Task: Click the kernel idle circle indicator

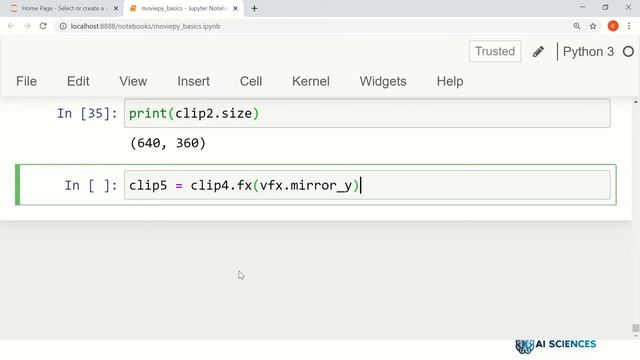Action: pyautogui.click(x=629, y=51)
